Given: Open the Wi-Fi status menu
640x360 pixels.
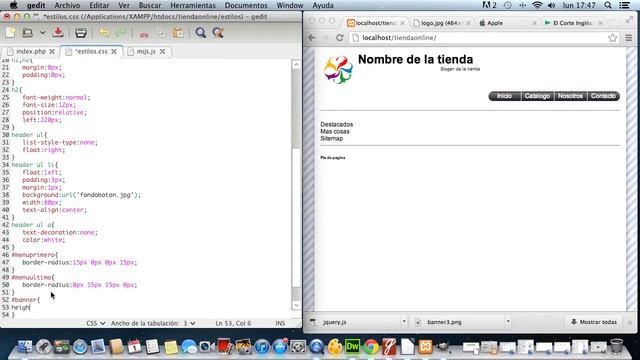Looking at the screenshot, I should (537, 5).
